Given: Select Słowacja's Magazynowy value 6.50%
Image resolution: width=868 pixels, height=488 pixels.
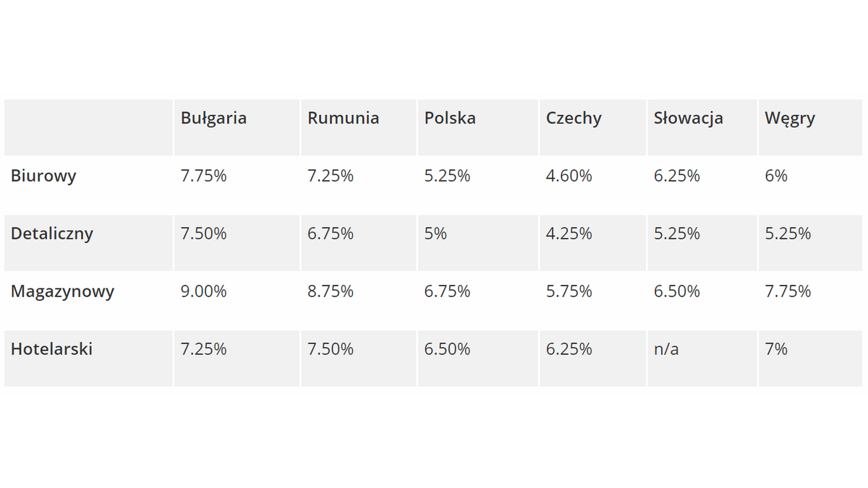Looking at the screenshot, I should coord(676,292).
